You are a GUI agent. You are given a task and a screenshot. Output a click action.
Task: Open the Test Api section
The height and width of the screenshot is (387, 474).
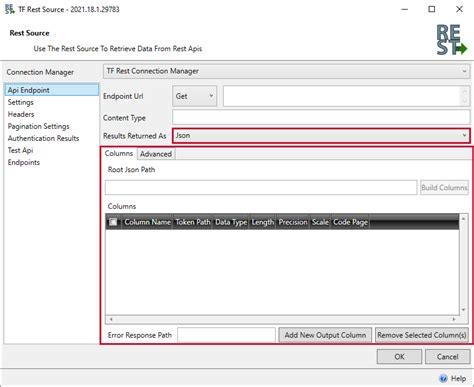point(20,150)
